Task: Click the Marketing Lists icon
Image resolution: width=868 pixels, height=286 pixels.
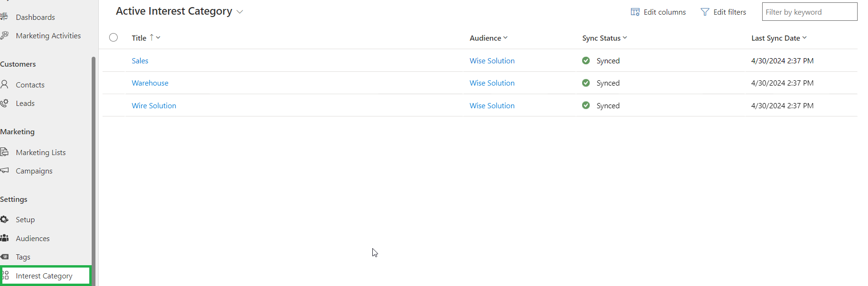Action: [5, 152]
